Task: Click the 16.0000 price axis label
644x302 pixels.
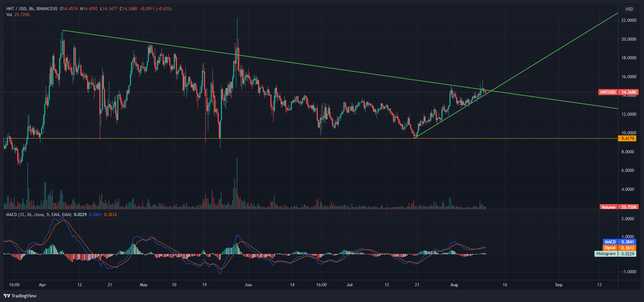Action: coord(629,77)
